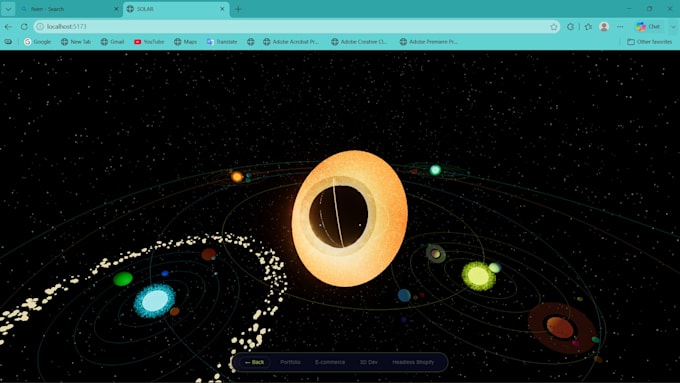This screenshot has width=680, height=383.
Task: Open Adobe Acrobat Pr... bookmark
Action: [x=291, y=42]
